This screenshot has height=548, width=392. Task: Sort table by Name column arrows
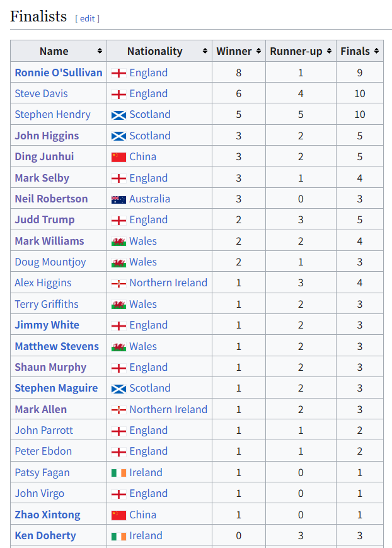coord(100,51)
